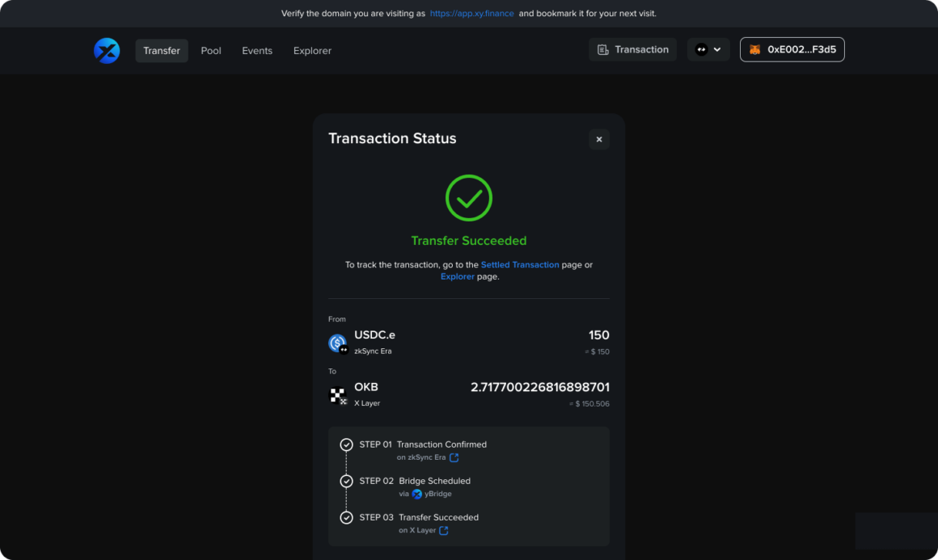Open the external link icon on zkSync Era
Screen dimensions: 938x560
454,457
